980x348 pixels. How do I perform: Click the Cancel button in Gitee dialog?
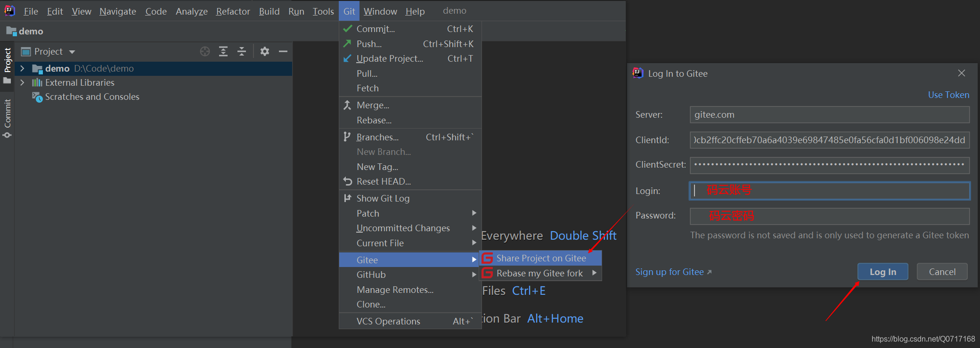click(x=942, y=272)
